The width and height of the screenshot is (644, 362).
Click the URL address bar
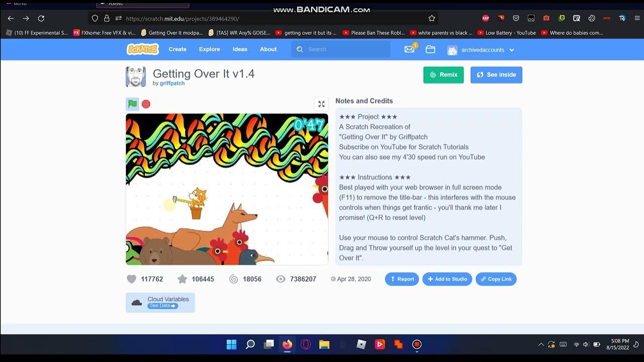click(x=263, y=18)
